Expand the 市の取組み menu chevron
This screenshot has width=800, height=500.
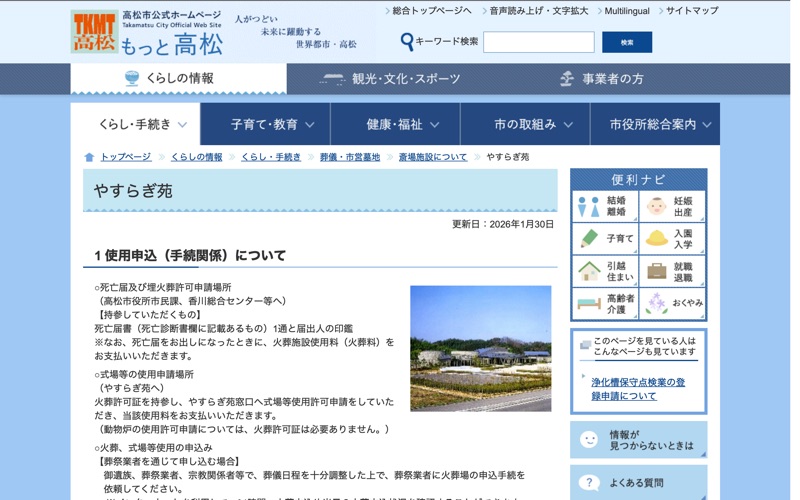[x=568, y=124]
